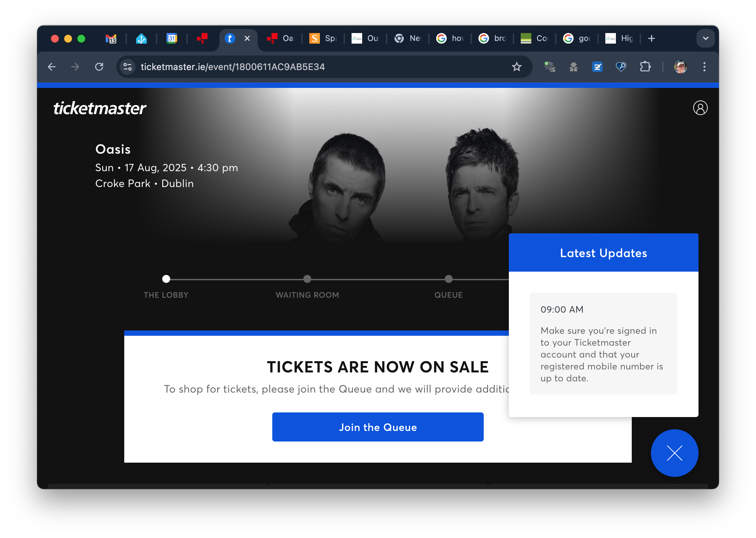Click the ticketmaster logo
Viewport: 756px width, 538px height.
[x=100, y=108]
